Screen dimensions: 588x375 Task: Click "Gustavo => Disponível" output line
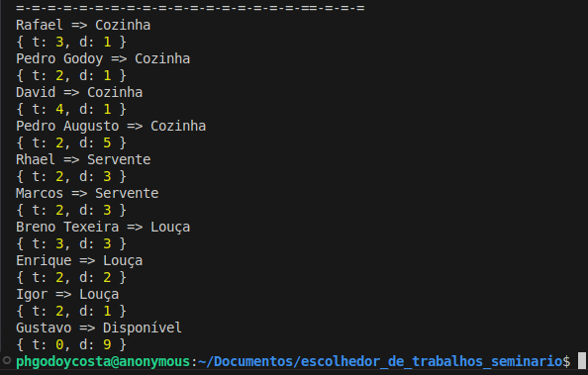coord(99,328)
